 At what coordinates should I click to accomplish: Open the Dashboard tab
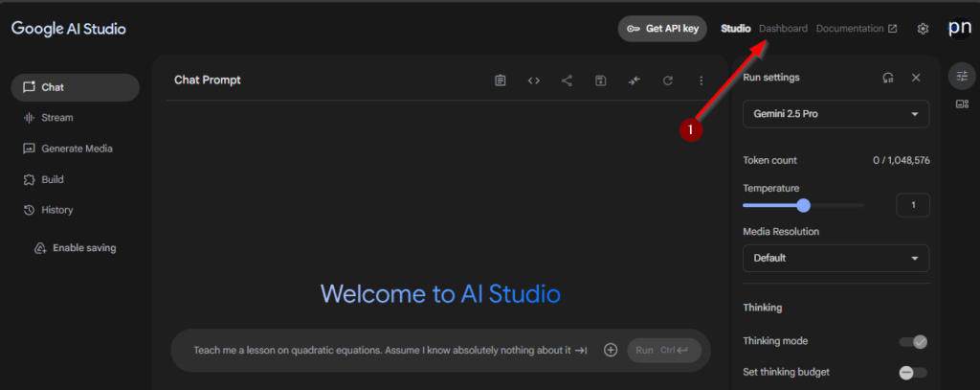pyautogui.click(x=783, y=29)
